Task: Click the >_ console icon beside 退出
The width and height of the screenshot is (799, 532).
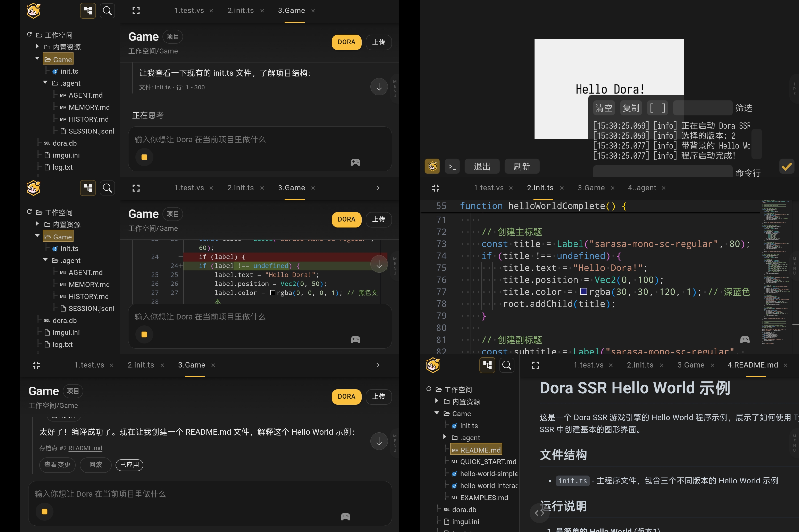Action: [452, 167]
